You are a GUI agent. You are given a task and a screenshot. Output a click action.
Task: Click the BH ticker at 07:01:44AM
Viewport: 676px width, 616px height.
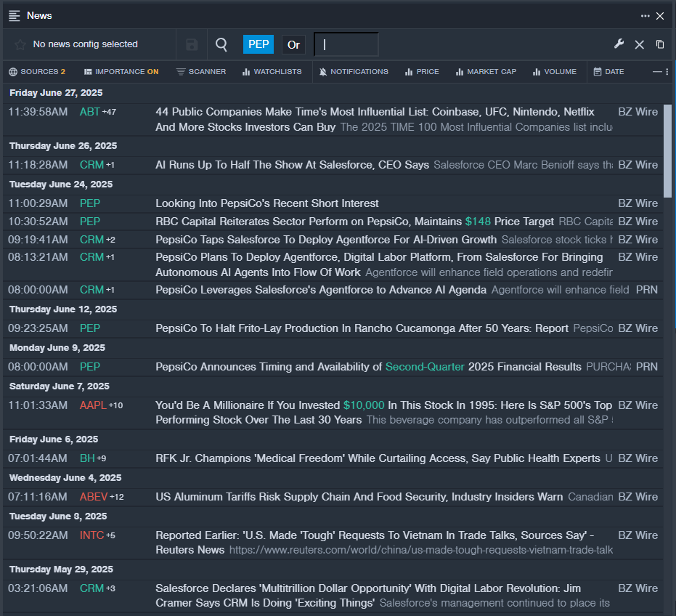[x=87, y=458]
